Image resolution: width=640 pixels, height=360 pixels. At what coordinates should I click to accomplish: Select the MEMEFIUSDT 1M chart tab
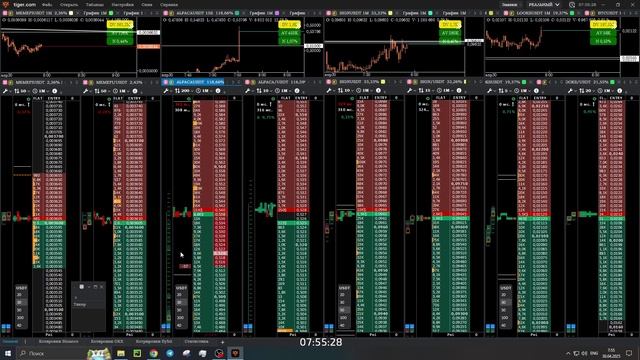(x=39, y=13)
